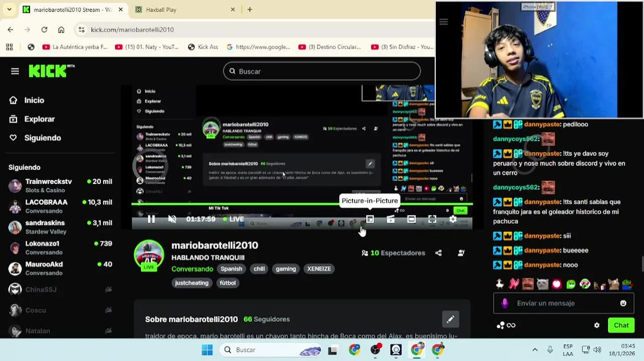The height and width of the screenshot is (361, 644).
Task: Select the white crying cat emote
Action: click(x=542, y=284)
